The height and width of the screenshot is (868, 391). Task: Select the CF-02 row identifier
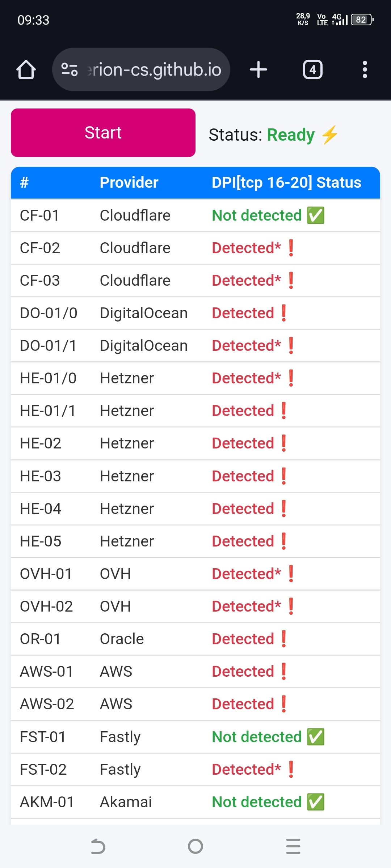click(x=40, y=248)
